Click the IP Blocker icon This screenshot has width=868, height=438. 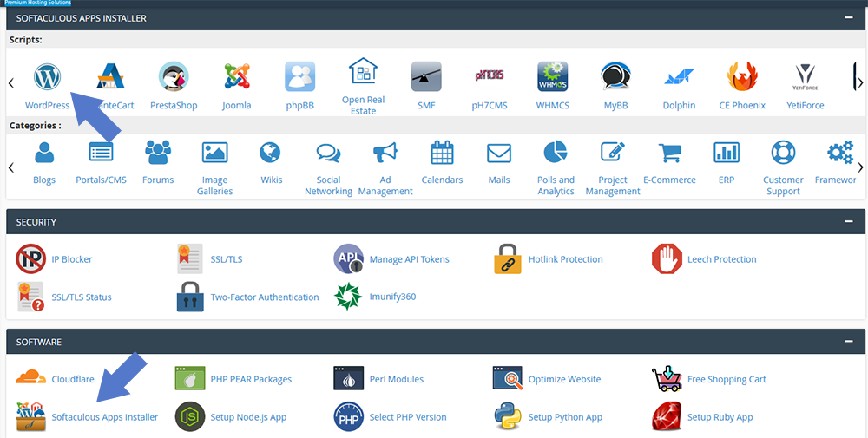30,258
